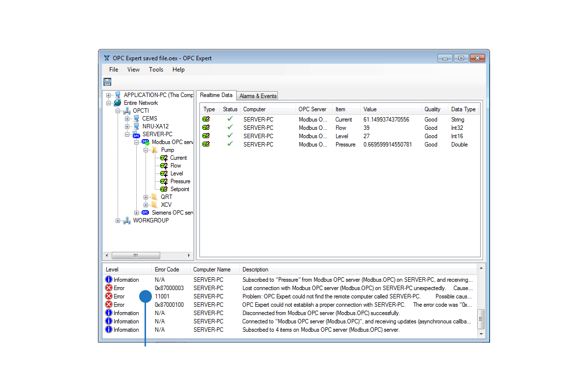Switch to the Alarms & Events tab
588x392 pixels.
[x=258, y=96]
